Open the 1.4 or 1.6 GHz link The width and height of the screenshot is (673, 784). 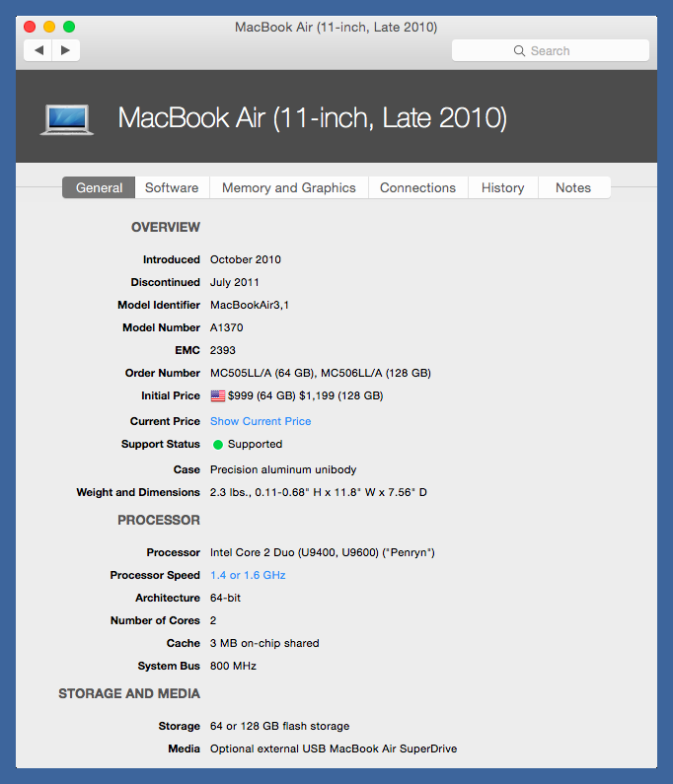[x=248, y=575]
